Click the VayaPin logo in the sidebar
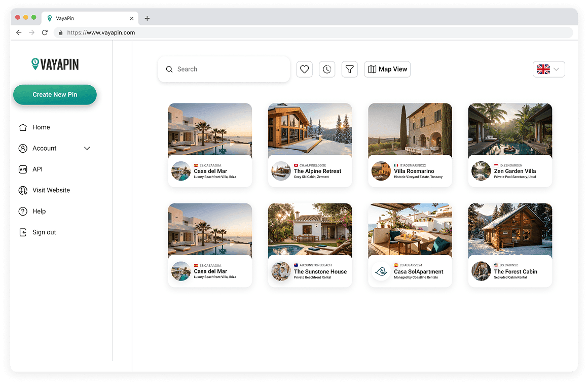 pos(55,64)
